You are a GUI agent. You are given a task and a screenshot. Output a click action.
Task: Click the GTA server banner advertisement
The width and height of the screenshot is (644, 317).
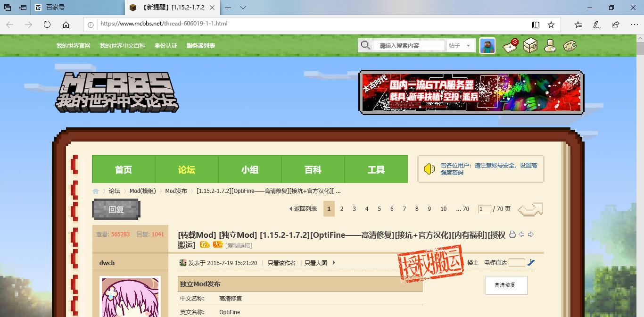(x=471, y=92)
